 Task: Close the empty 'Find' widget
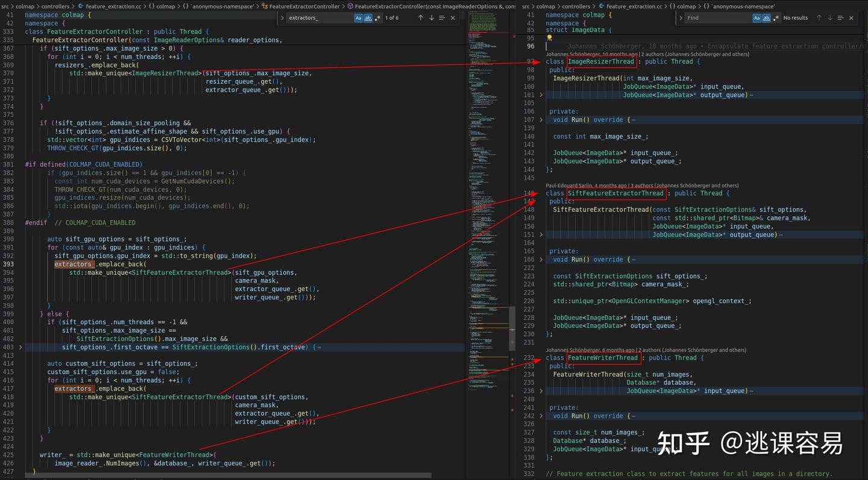851,18
